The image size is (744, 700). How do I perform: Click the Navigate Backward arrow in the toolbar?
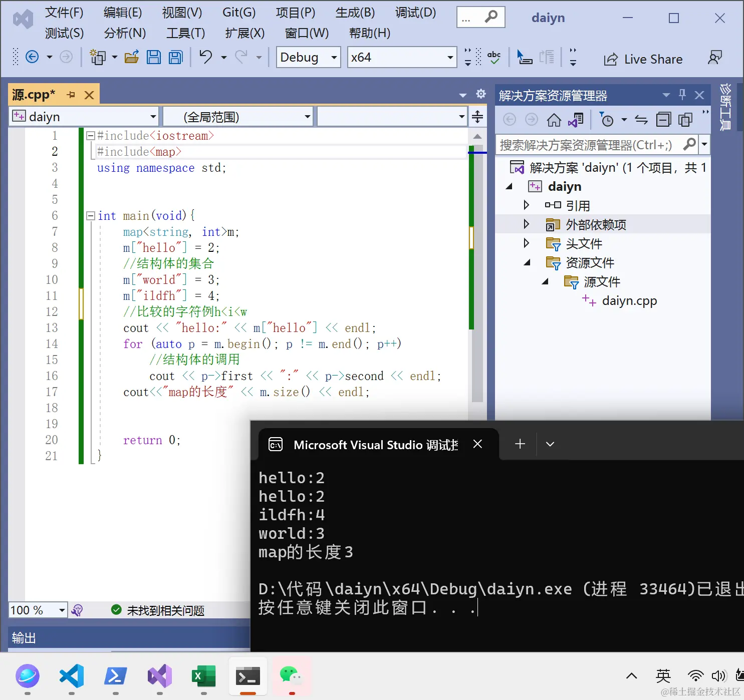(32, 57)
